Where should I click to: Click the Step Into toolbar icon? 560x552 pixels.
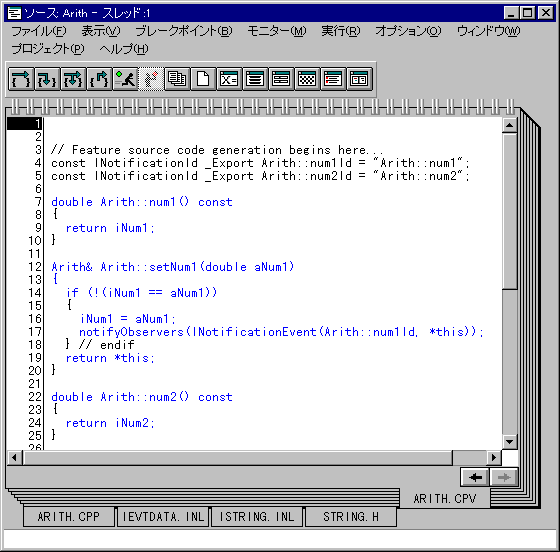coord(47,79)
